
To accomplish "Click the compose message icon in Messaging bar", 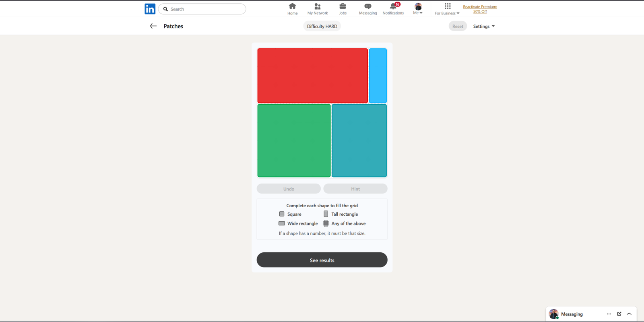I will coord(619,314).
